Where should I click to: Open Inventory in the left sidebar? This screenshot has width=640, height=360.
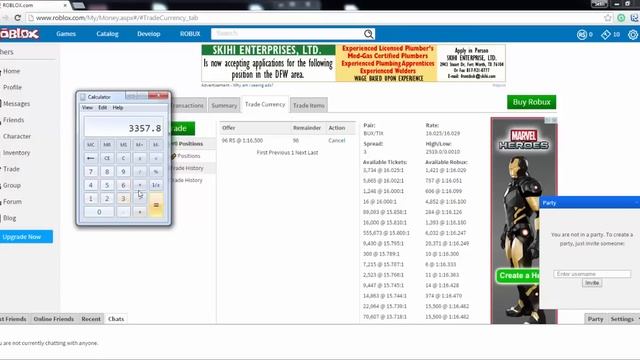pyautogui.click(x=16, y=153)
